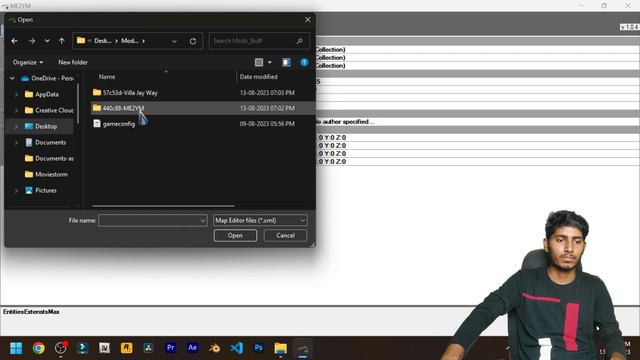Select Creative Cloud folder in sidebar
Image resolution: width=640 pixels, height=360 pixels.
click(x=49, y=110)
